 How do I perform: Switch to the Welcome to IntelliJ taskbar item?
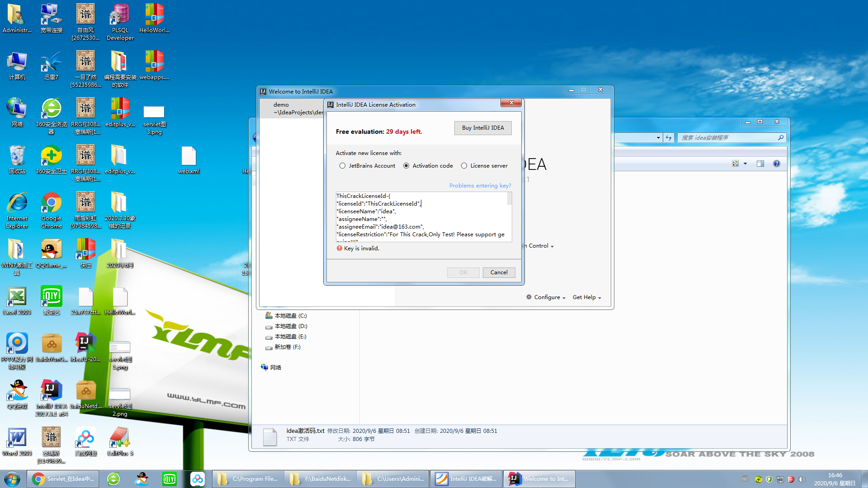click(539, 479)
